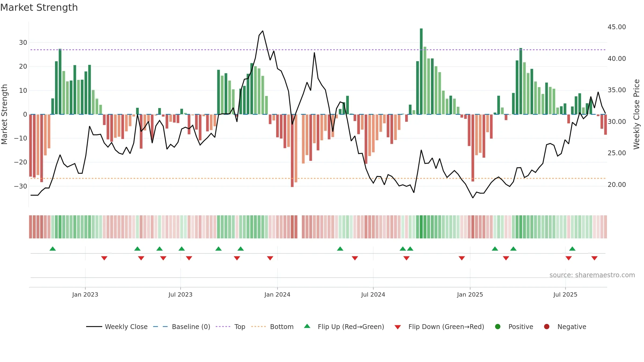Click the last green flip-up marker after Jul 2025
644x362 pixels.
(572, 249)
